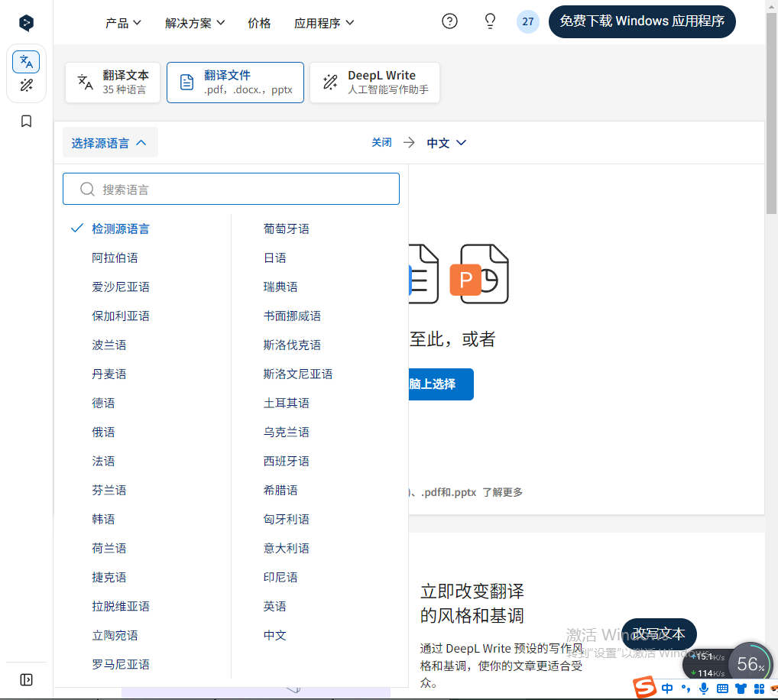Toggle Chinese input mode indicator 中
This screenshot has width=778, height=700.
(667, 688)
